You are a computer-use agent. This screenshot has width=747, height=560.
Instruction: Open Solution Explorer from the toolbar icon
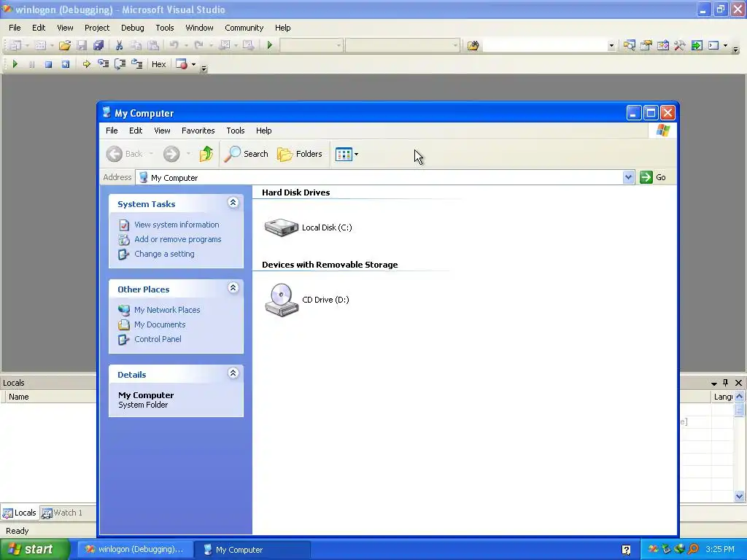(x=630, y=46)
